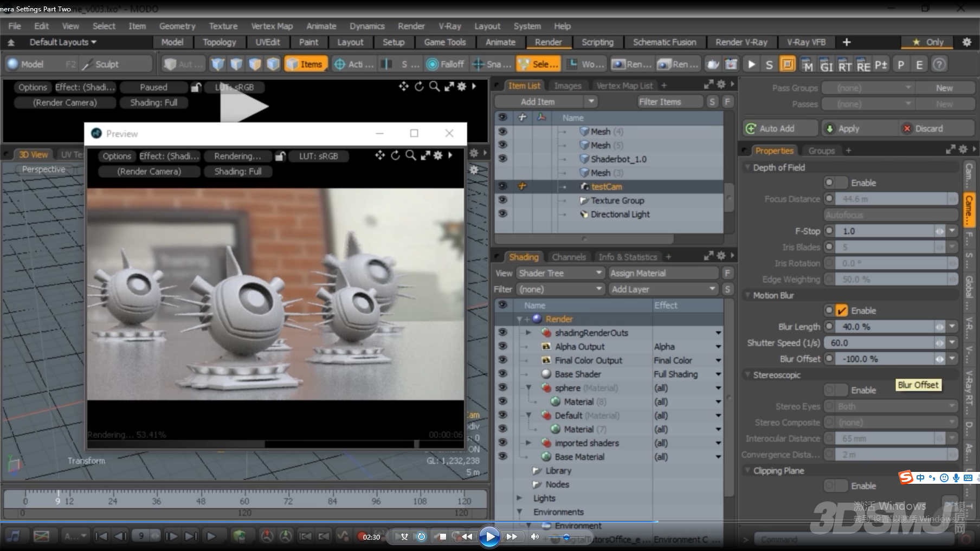980x551 pixels.
Task: Open the Geometry menu
Action: coord(177,26)
